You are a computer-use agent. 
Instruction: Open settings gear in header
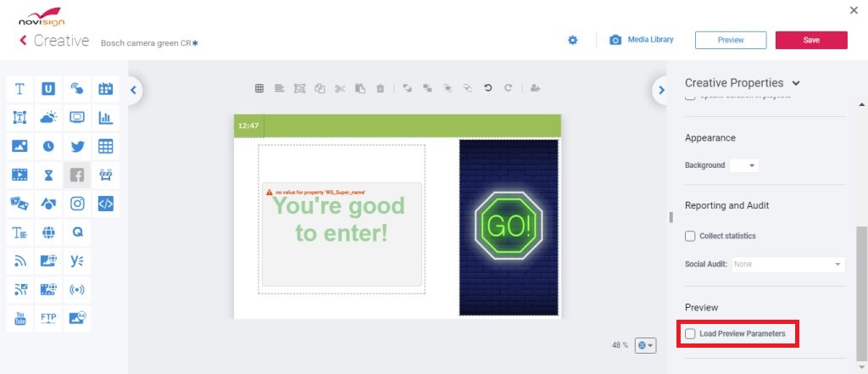pos(573,40)
